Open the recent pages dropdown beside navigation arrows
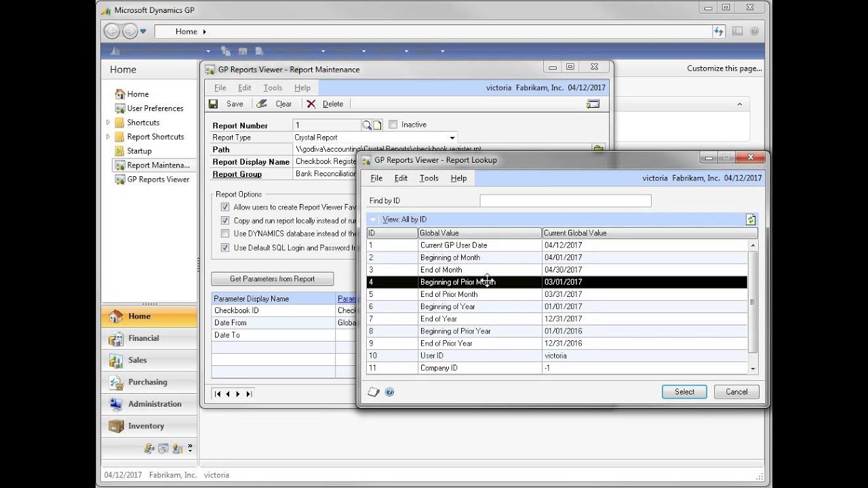The height and width of the screenshot is (488, 868). (143, 31)
